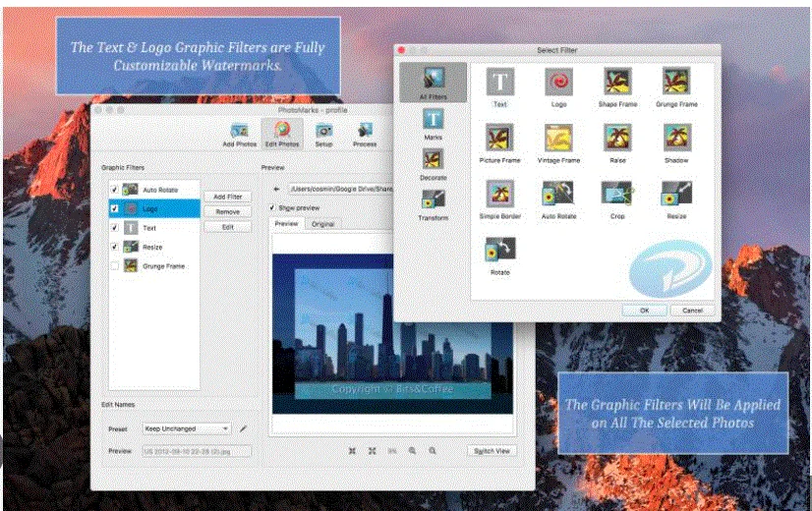The image size is (812, 511).
Task: Open the Preset dropdown showing Keep Unchanged
Action: click(187, 428)
